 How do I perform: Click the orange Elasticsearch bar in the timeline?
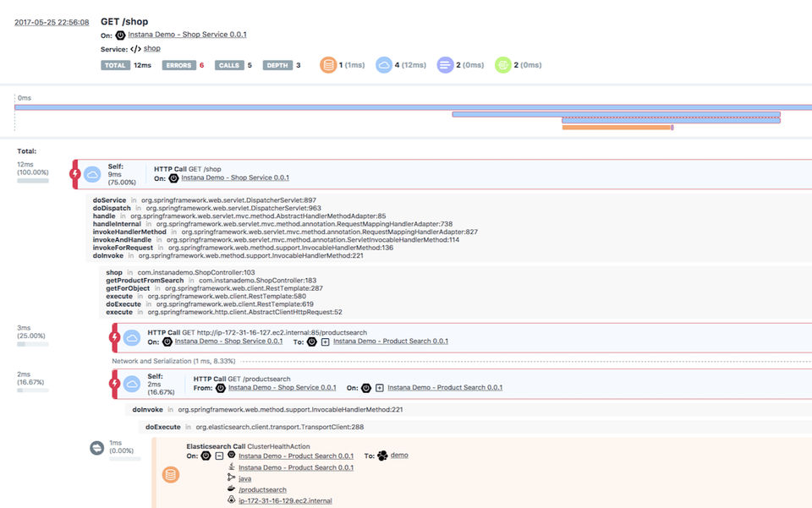[x=617, y=128]
